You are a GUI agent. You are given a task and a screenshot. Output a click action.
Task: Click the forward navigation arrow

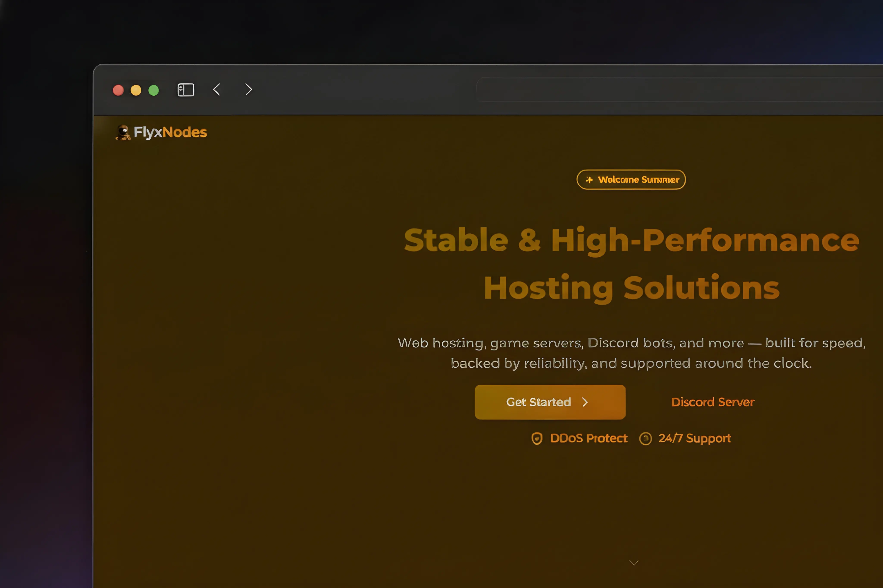[248, 90]
